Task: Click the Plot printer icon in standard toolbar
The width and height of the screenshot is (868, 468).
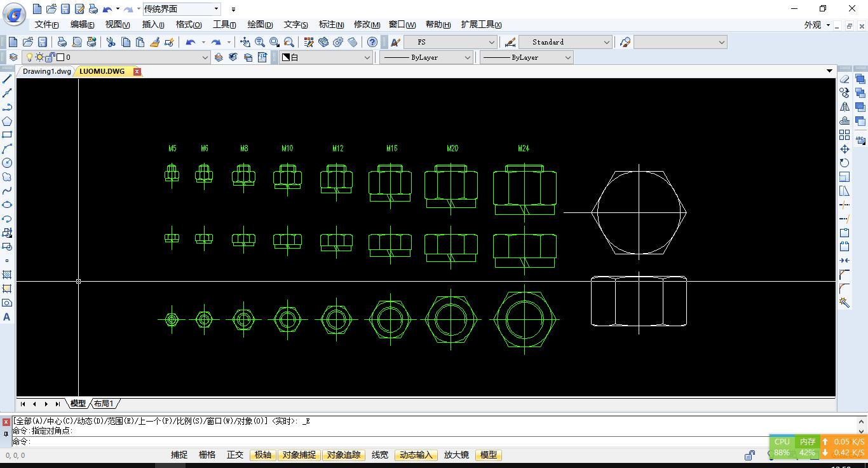Action: tap(62, 42)
